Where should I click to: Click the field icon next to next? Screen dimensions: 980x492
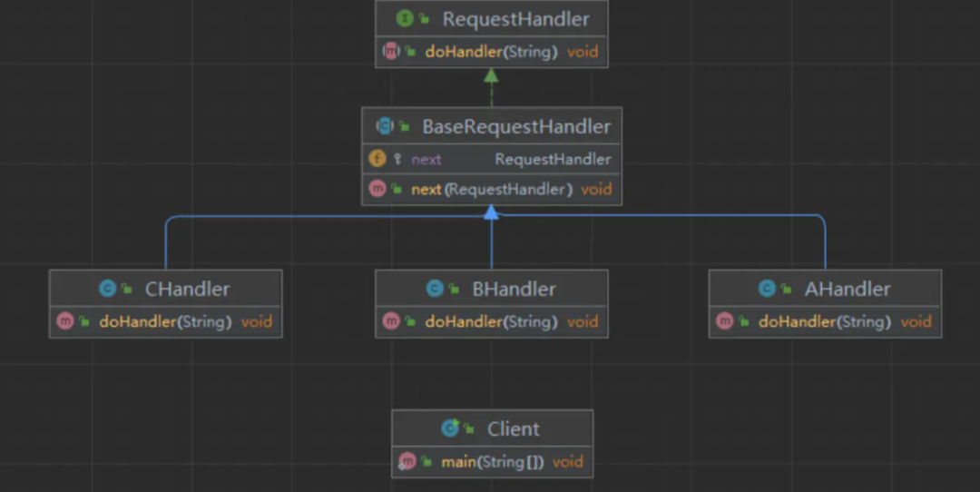(x=377, y=158)
